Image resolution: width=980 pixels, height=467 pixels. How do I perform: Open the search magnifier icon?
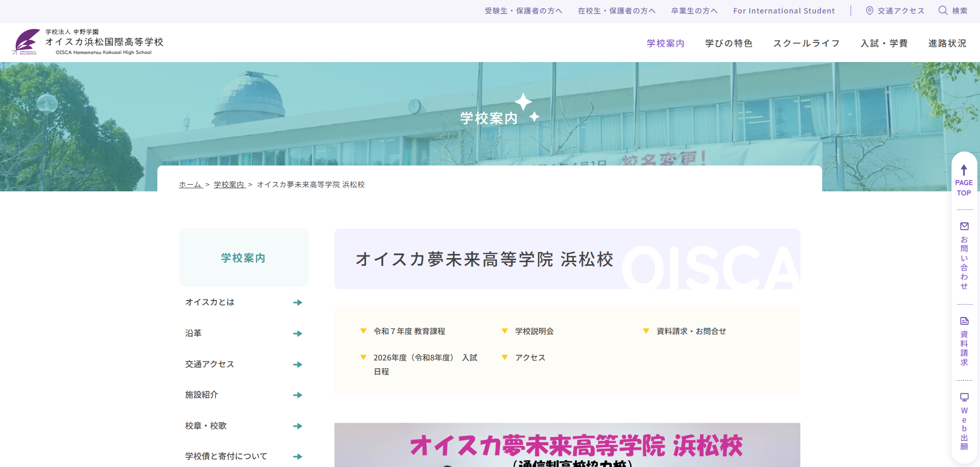click(x=943, y=10)
